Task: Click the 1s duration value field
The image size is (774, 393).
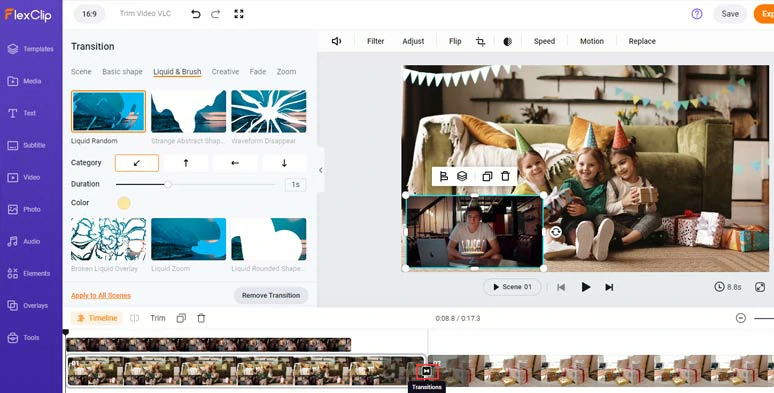Action: coord(295,185)
